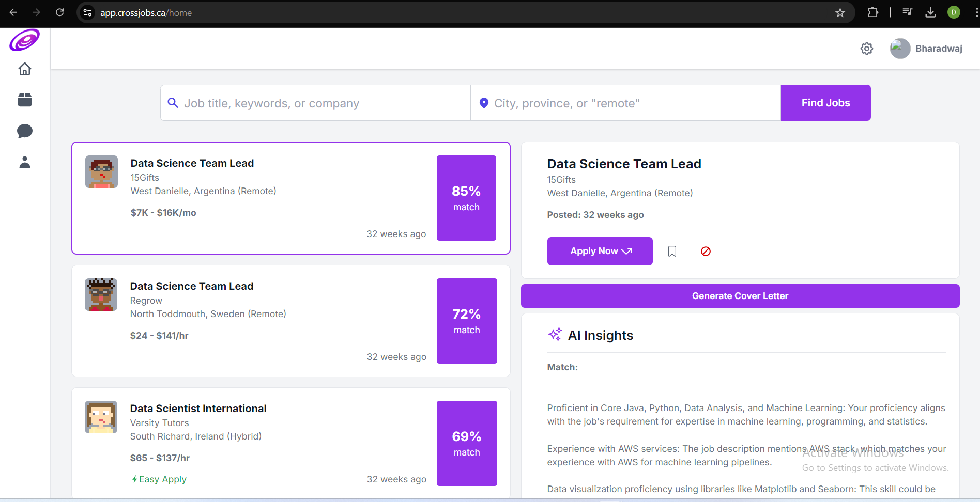The width and height of the screenshot is (980, 502).
Task: Click Generate Cover Letter button
Action: point(740,296)
